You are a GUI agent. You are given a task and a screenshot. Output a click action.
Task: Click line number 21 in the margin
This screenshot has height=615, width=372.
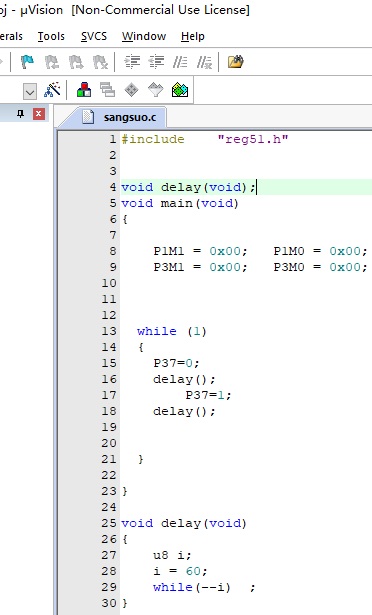coord(109,459)
